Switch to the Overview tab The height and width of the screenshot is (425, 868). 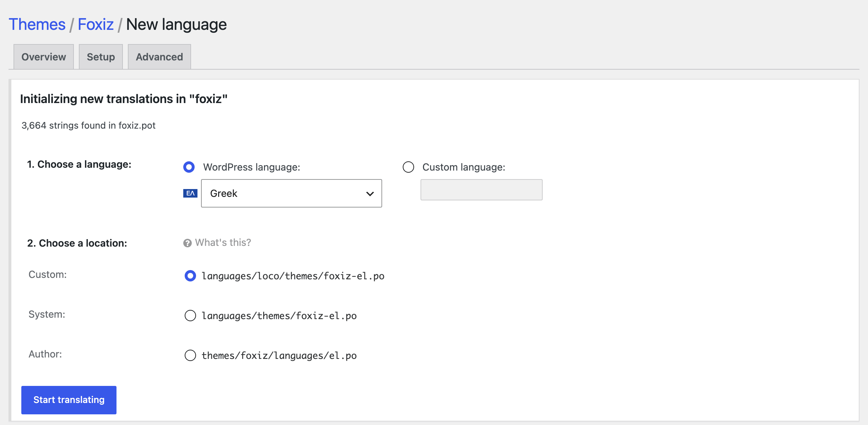click(44, 57)
